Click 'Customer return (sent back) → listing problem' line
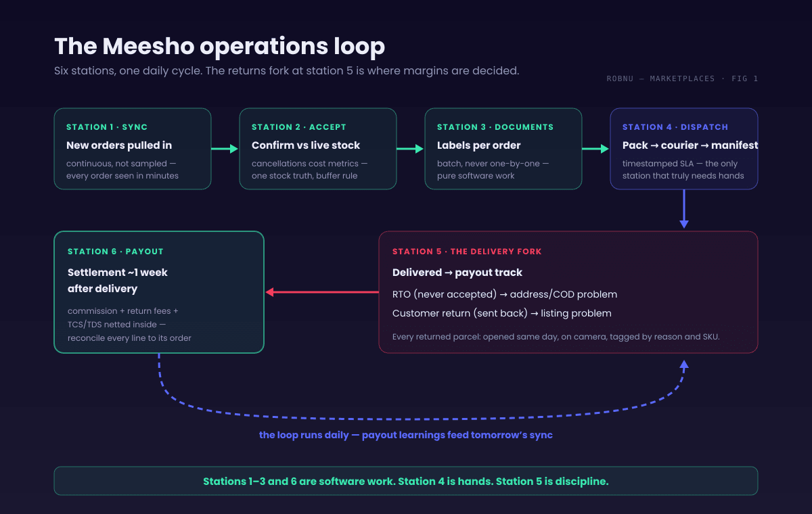 502,313
